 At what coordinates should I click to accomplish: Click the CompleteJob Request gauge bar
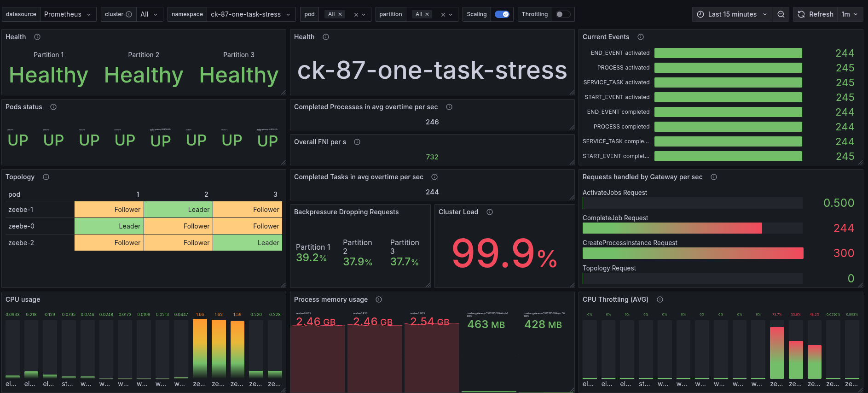coord(672,228)
